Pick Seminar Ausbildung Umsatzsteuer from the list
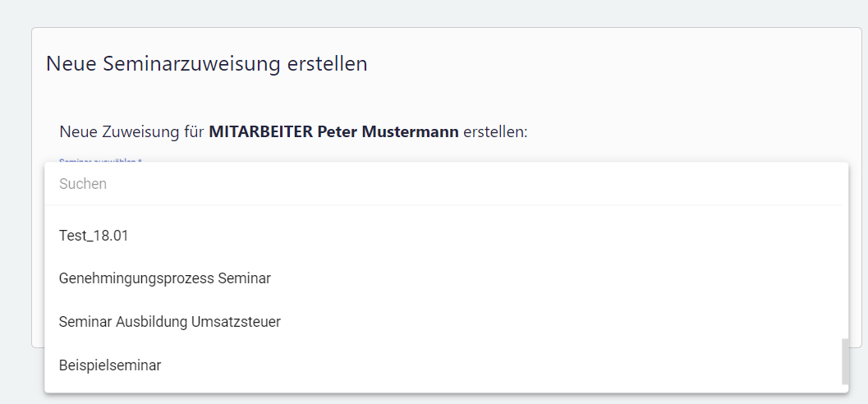This screenshot has height=404, width=868. pyautogui.click(x=169, y=322)
